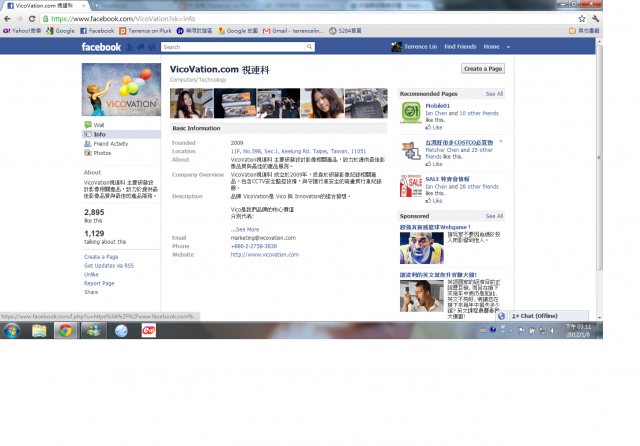Click the browser forward arrow
Screen dimensions: 640x446
(19, 19)
